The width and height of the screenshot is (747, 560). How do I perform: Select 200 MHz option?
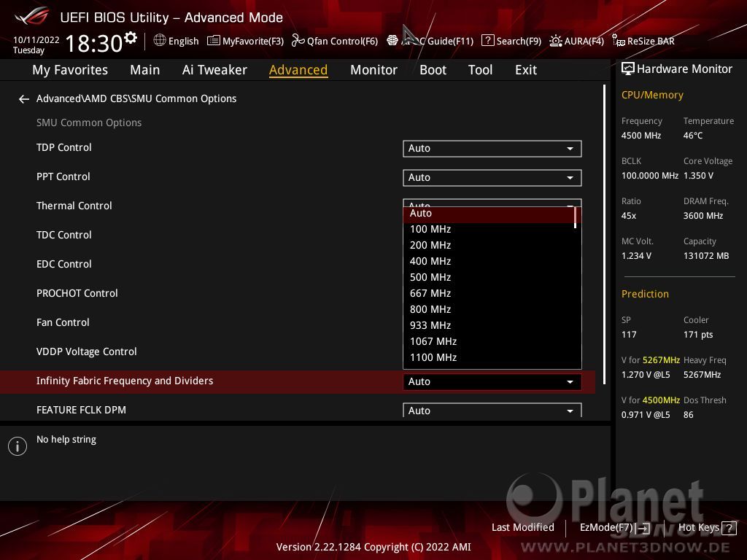(x=489, y=245)
